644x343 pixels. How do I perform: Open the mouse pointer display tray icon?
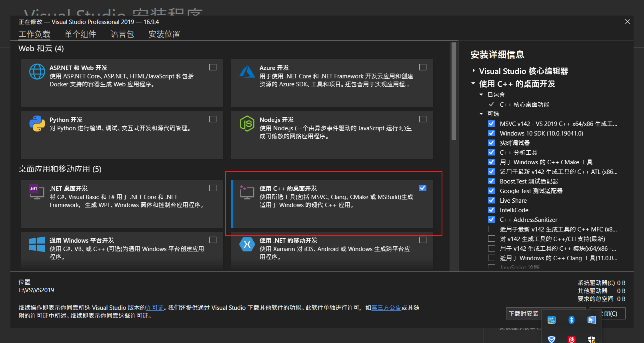(592, 320)
